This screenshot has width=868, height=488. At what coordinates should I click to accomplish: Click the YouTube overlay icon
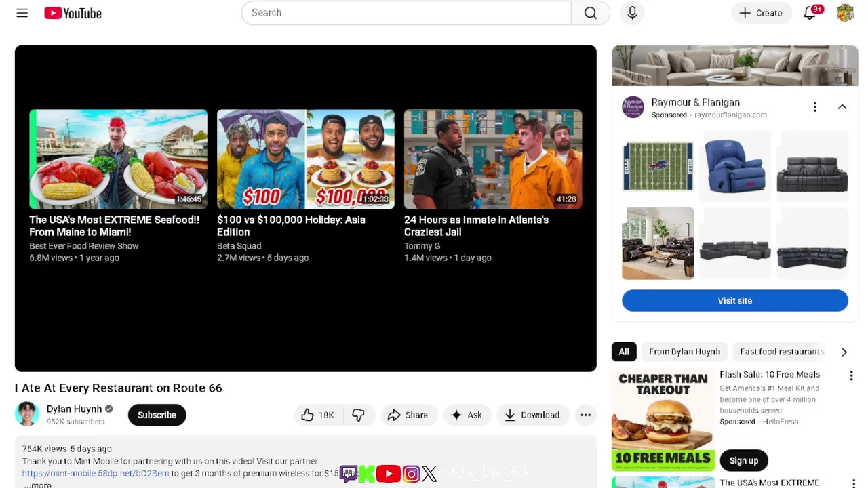tap(389, 473)
